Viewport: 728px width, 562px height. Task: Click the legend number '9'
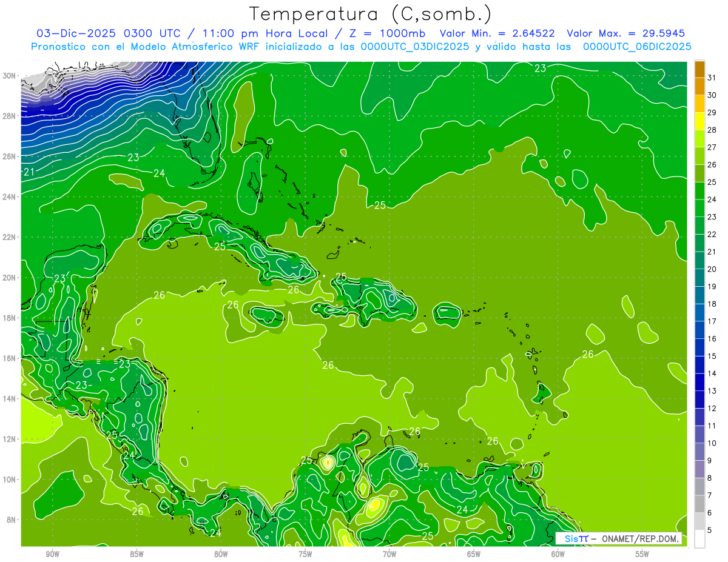710,461
